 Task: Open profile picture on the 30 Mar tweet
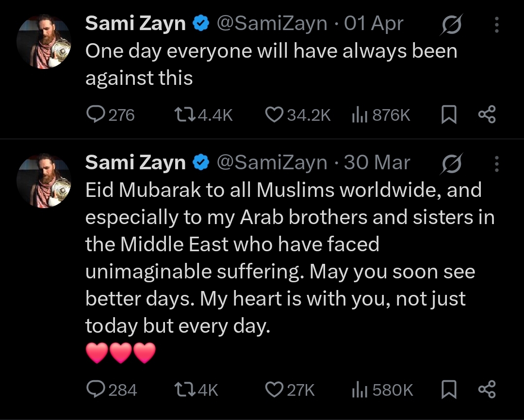coord(44,181)
